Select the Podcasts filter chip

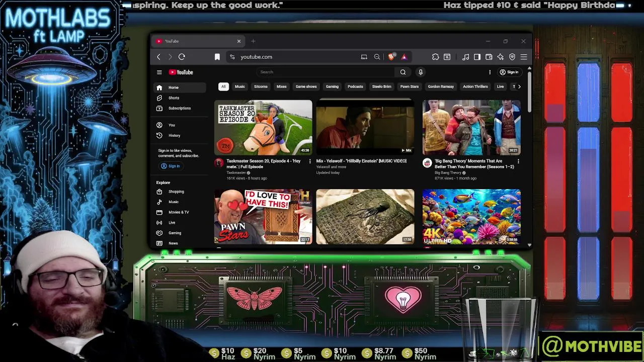coord(355,86)
